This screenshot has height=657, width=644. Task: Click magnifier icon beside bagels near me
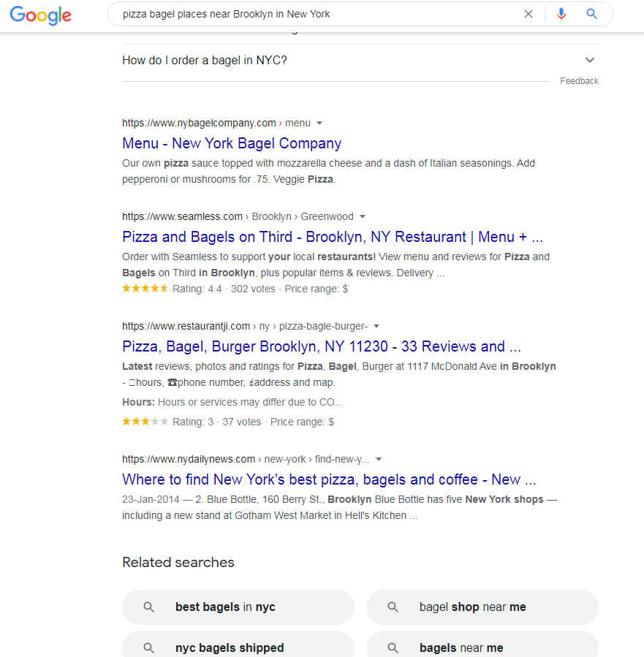[393, 647]
